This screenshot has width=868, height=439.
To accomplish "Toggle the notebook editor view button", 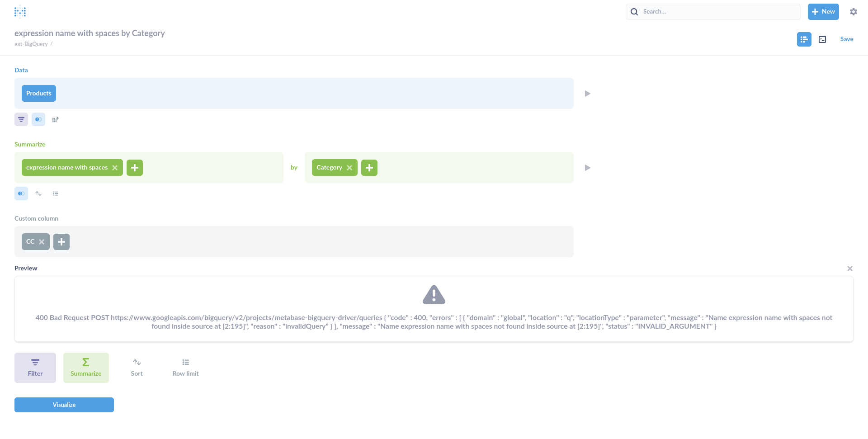I will [804, 39].
